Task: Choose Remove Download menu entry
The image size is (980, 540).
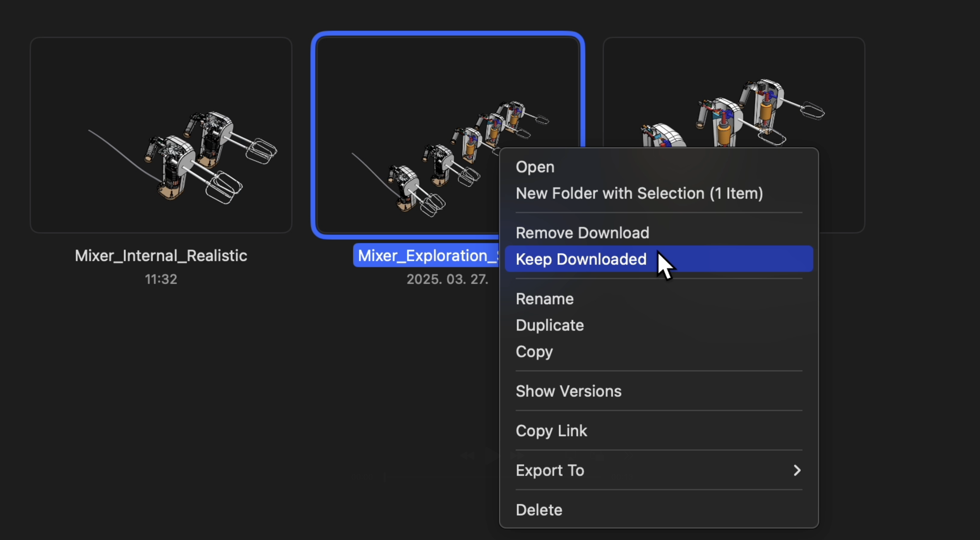Action: point(658,233)
